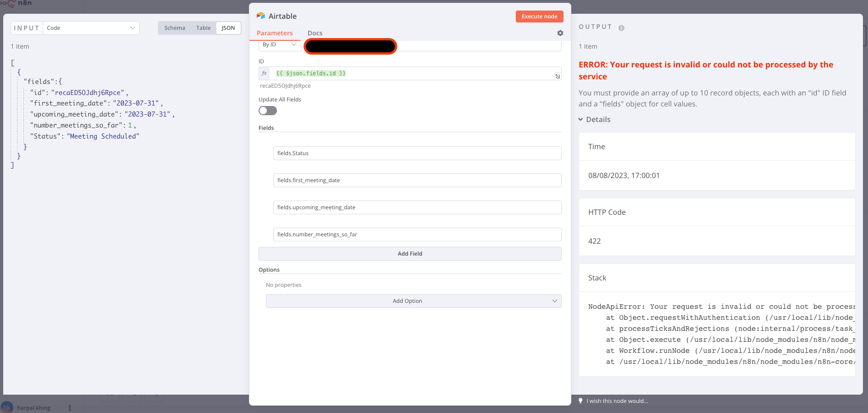Click the first_meeting_date value in JSON
Screen dimensions: 868x413
[x=136, y=103]
